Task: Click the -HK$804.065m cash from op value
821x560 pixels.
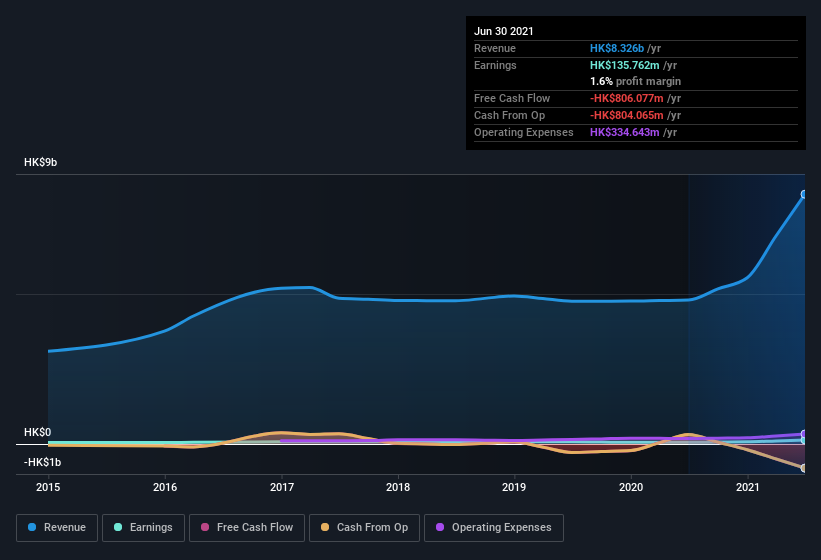Action: pos(627,115)
